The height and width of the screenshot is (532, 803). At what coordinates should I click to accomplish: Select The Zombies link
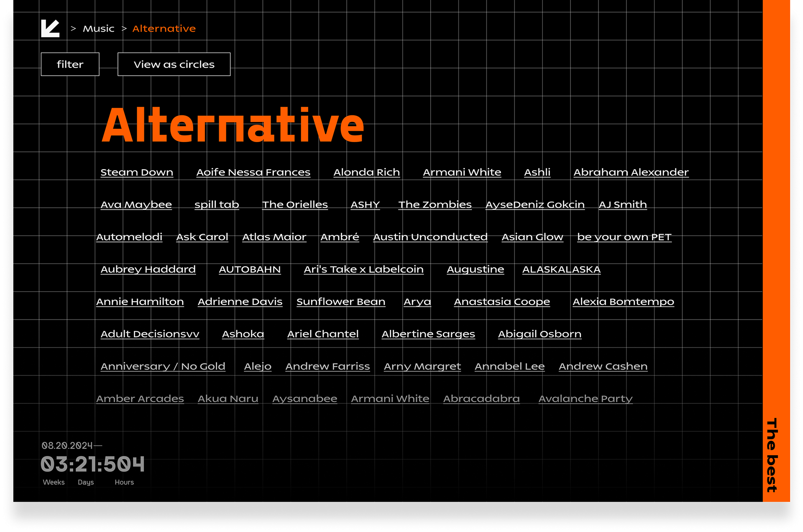click(x=435, y=204)
